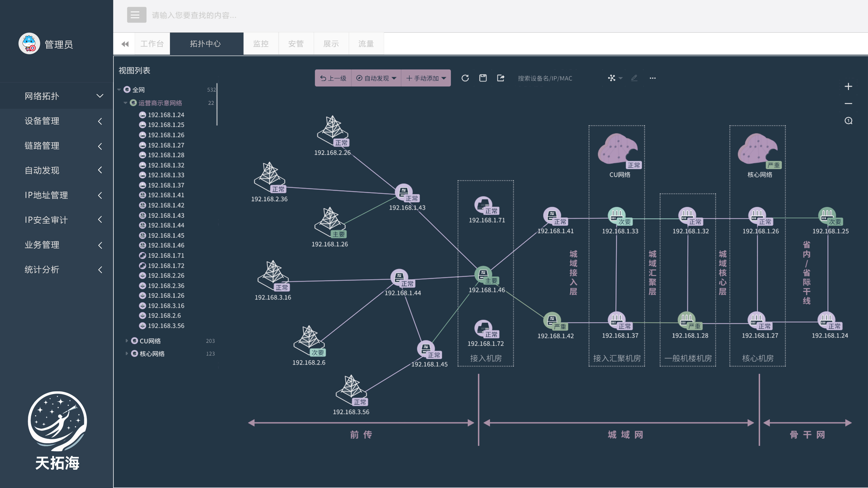868x488 pixels.
Task: Click the 上一级 back button
Action: click(x=333, y=78)
